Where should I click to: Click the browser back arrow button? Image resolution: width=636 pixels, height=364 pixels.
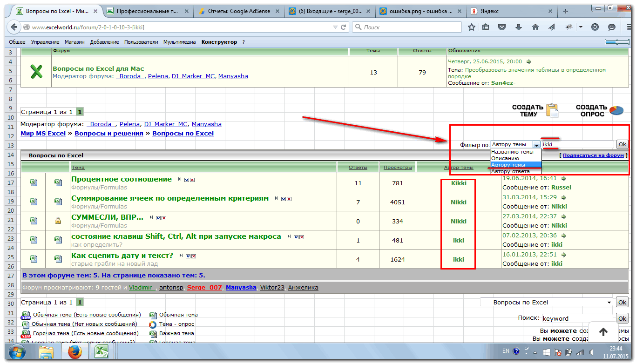pos(15,27)
